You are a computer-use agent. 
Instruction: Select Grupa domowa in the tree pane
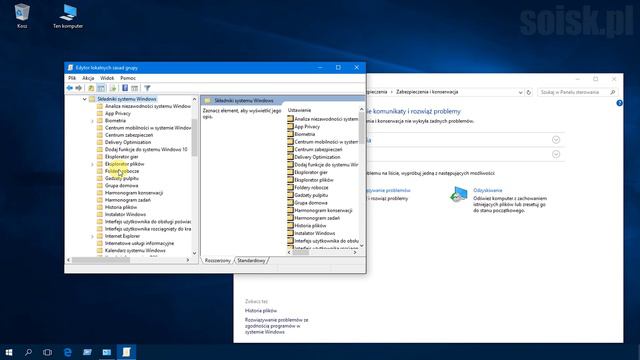[x=121, y=186]
